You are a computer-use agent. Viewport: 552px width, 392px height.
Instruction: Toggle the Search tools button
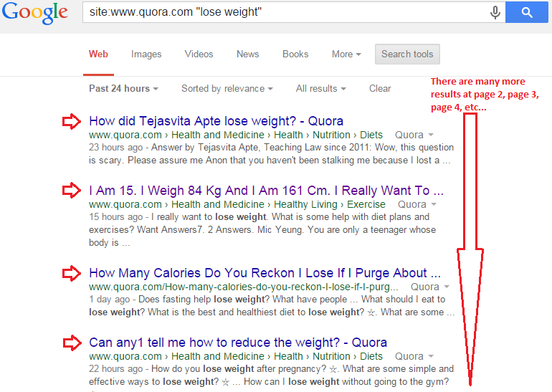(407, 54)
